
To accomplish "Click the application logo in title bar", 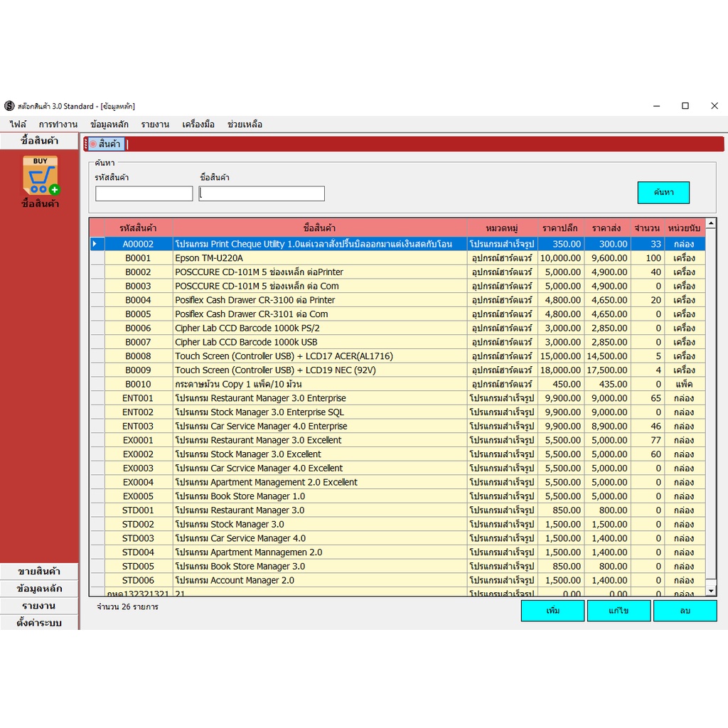I will (x=9, y=106).
